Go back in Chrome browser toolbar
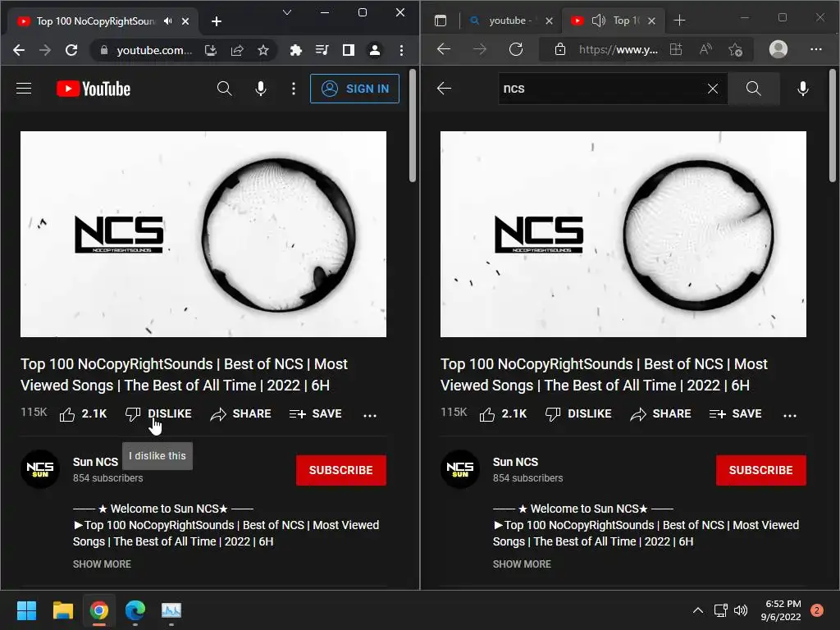 click(20, 50)
